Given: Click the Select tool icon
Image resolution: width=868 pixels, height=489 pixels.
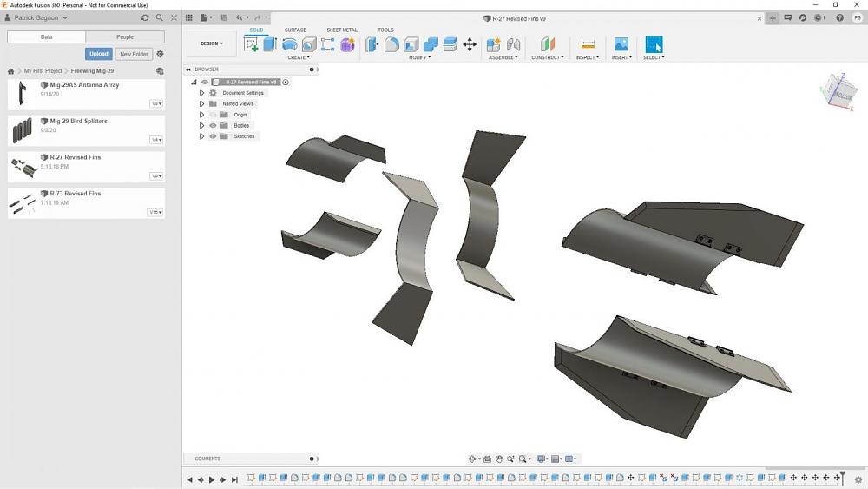Looking at the screenshot, I should [654, 44].
